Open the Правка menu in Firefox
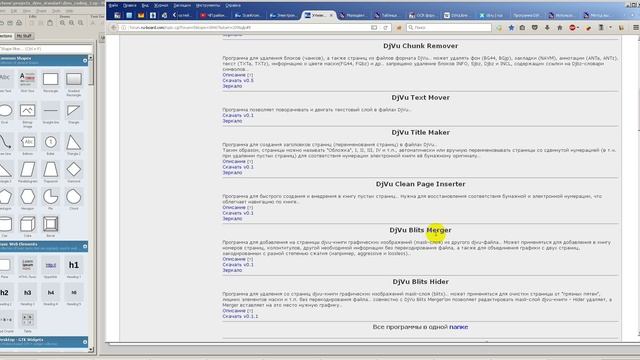 click(x=129, y=6)
